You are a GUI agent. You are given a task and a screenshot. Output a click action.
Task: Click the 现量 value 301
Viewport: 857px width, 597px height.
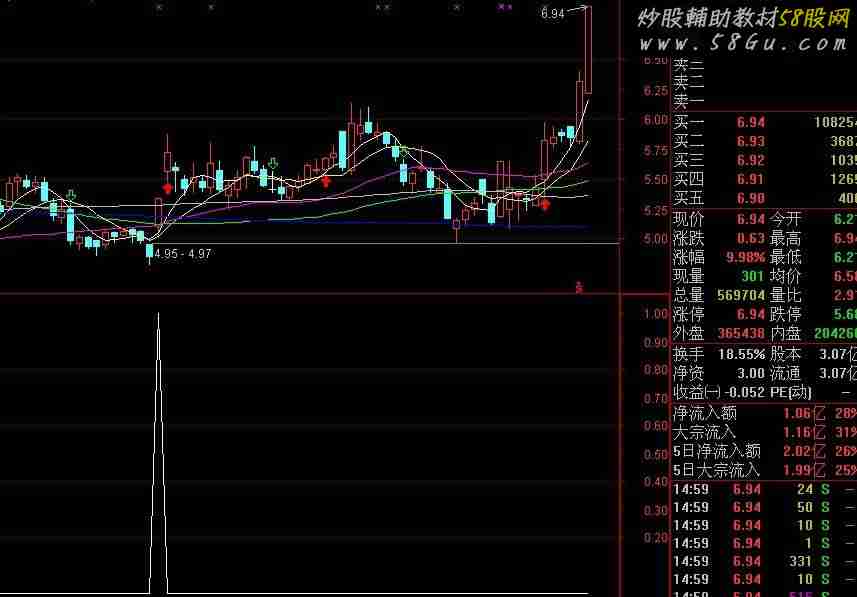pyautogui.click(x=753, y=276)
